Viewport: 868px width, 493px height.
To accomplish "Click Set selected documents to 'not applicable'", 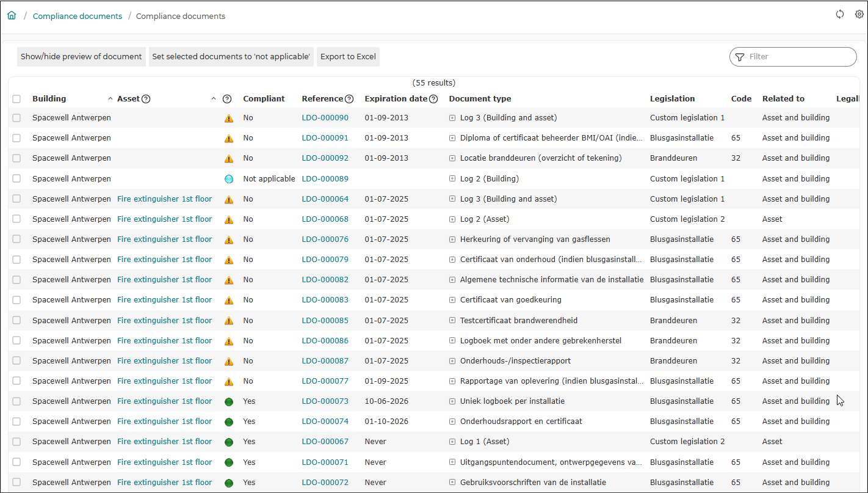I will 231,56.
